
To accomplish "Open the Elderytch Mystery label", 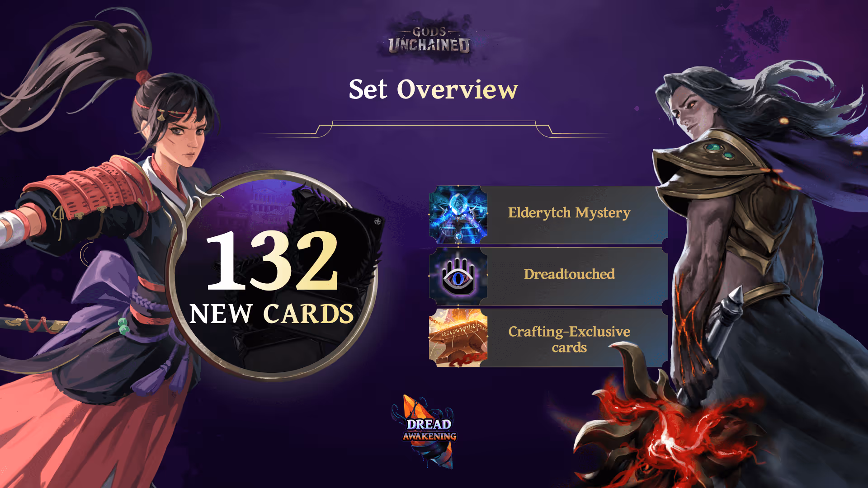I will [569, 212].
